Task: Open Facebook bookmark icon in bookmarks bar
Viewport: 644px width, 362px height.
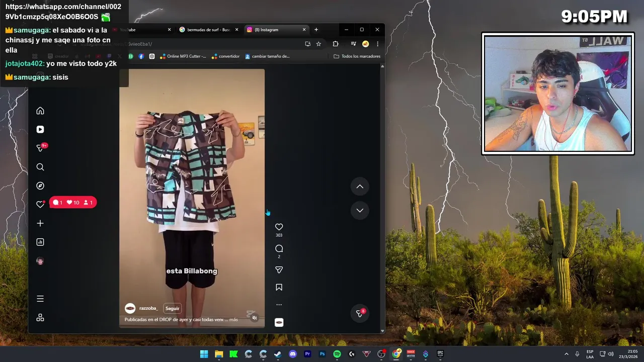Action: tap(141, 56)
